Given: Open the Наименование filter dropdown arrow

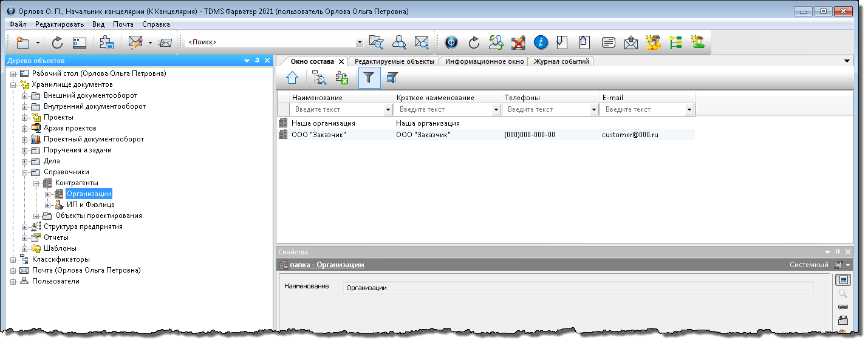Looking at the screenshot, I should pos(388,110).
